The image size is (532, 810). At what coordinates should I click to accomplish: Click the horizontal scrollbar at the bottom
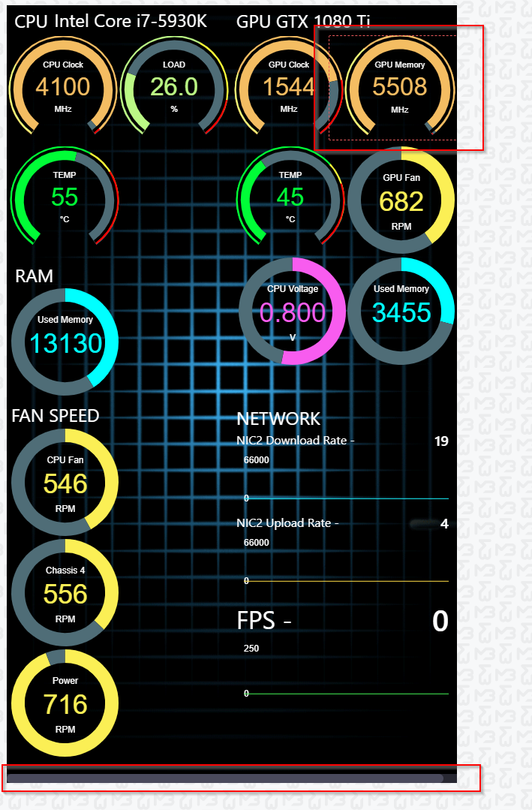[225, 778]
